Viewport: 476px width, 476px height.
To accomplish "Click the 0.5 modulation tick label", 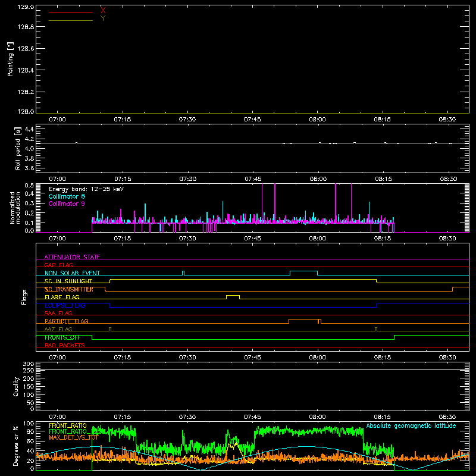I will tap(29, 186).
